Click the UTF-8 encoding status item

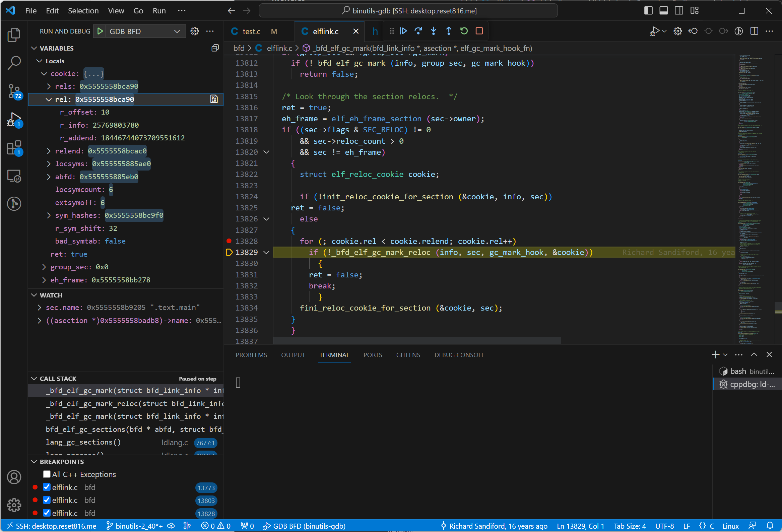pyautogui.click(x=664, y=526)
